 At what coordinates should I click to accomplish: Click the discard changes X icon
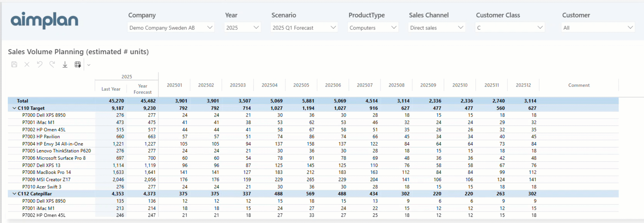pyautogui.click(x=27, y=64)
